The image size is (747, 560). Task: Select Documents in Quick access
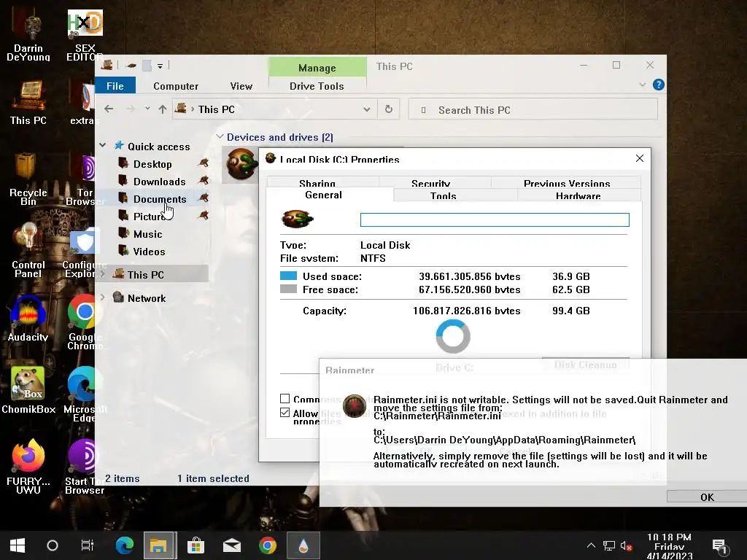(x=160, y=199)
